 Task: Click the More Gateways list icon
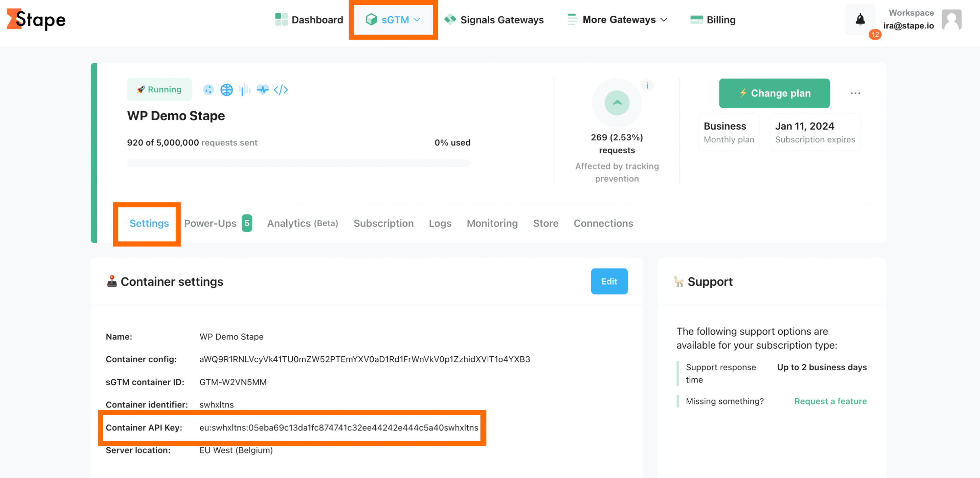(572, 19)
